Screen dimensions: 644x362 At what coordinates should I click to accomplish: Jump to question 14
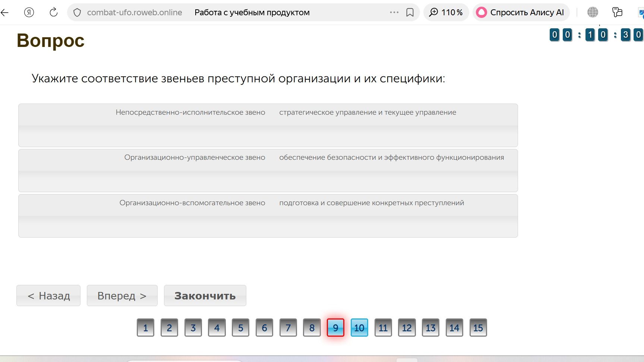pos(454,328)
